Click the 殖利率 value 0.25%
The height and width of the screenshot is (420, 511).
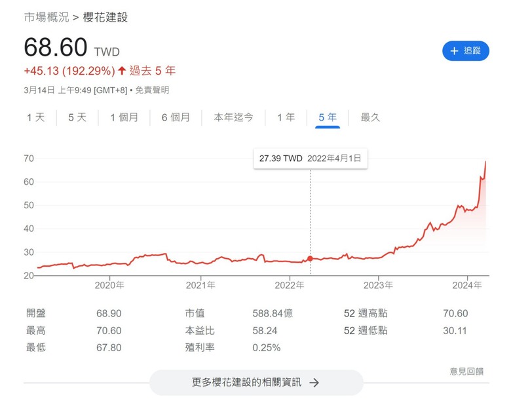pyautogui.click(x=266, y=348)
